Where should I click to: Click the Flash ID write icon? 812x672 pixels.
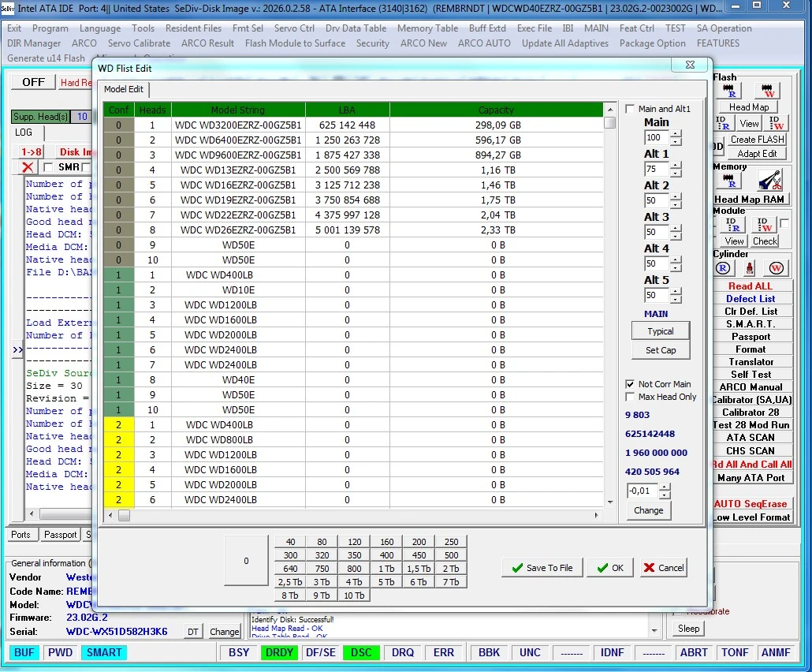tap(777, 123)
